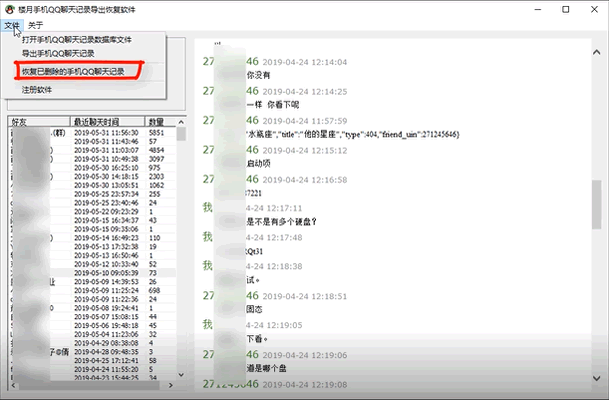Click chat timestamp 2019-04-24 12:14:04
The width and height of the screenshot is (609, 400).
(x=305, y=62)
